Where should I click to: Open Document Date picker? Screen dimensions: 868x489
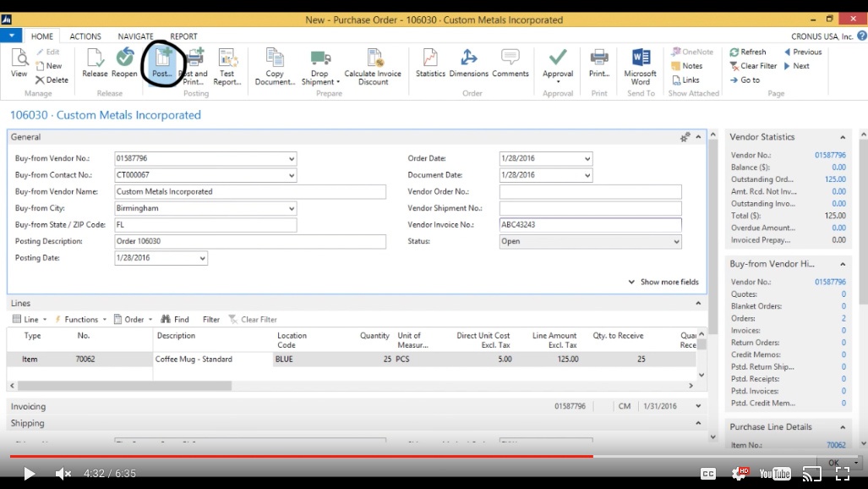tap(587, 175)
